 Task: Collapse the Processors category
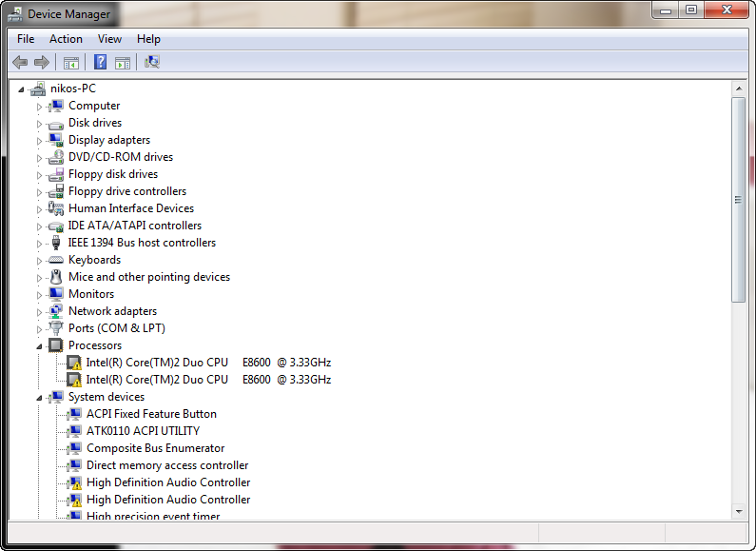point(40,346)
